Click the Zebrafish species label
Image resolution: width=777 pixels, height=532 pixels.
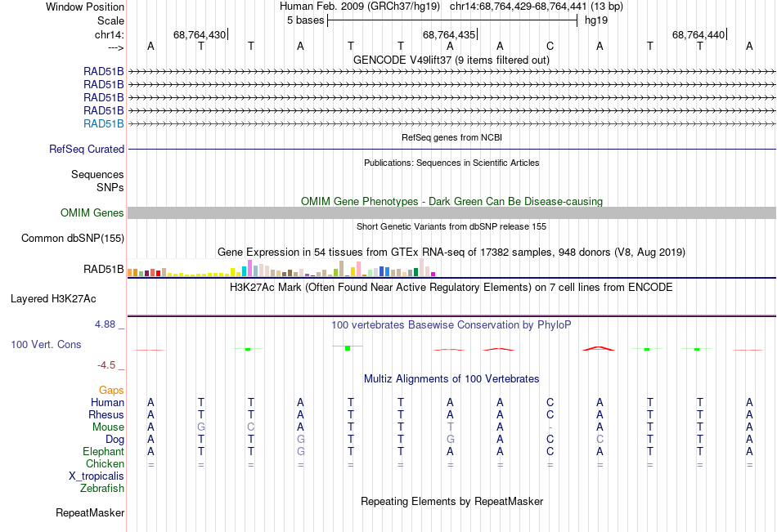102,489
